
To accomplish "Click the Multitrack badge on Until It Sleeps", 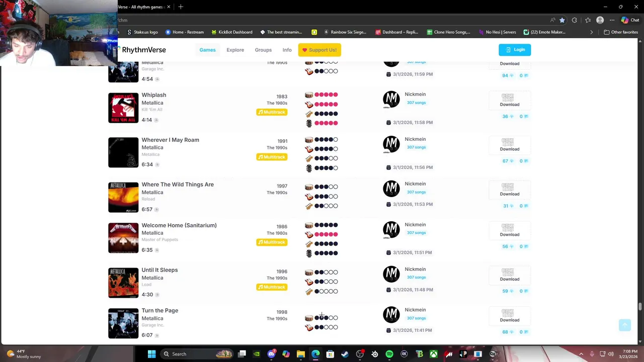I will [x=272, y=287].
